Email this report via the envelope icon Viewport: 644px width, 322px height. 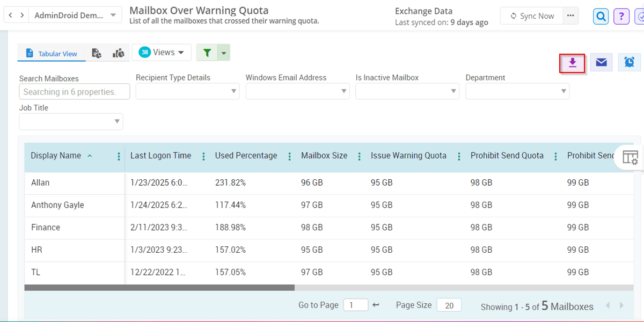[x=601, y=62]
